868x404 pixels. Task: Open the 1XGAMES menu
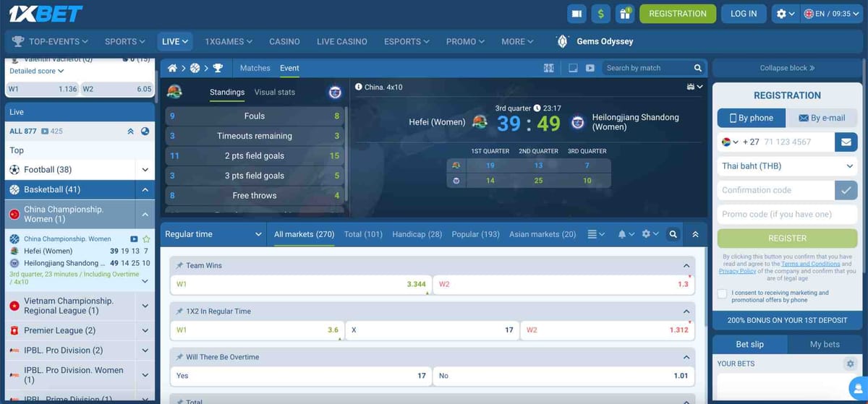click(229, 41)
